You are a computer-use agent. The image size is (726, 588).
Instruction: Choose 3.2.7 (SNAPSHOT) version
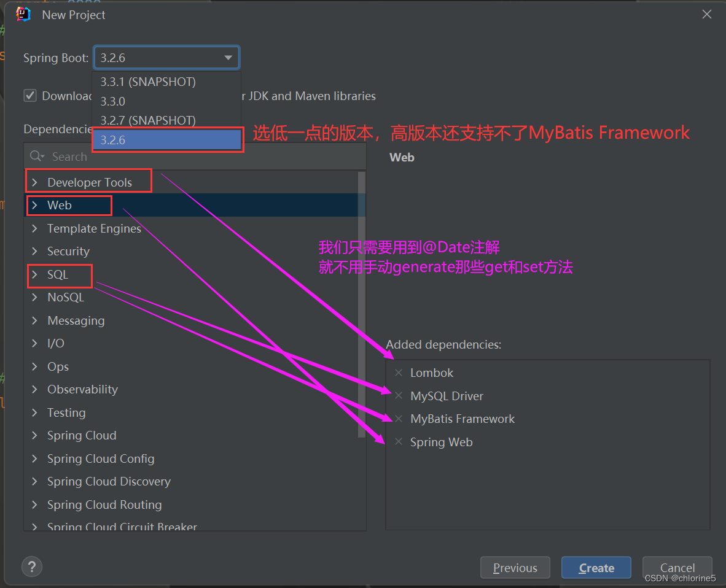point(166,120)
